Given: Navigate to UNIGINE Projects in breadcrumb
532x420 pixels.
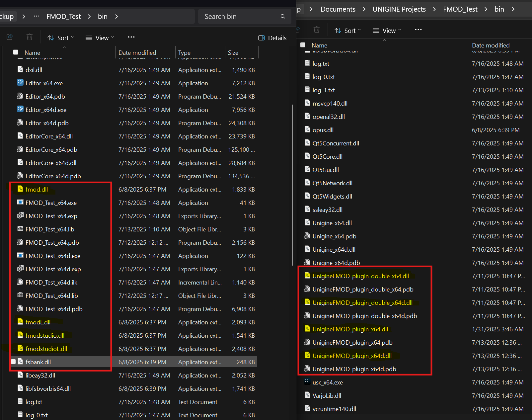Looking at the screenshot, I should 399,9.
